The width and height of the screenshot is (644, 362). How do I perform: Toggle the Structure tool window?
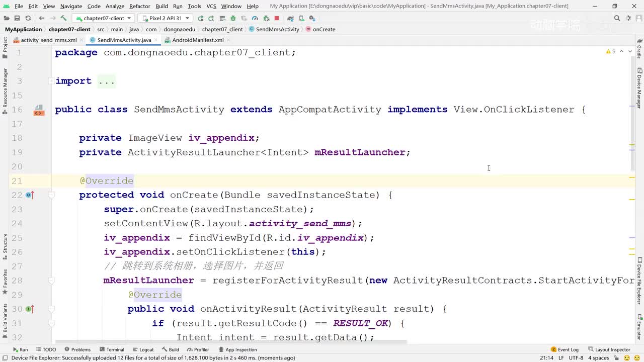point(5,246)
